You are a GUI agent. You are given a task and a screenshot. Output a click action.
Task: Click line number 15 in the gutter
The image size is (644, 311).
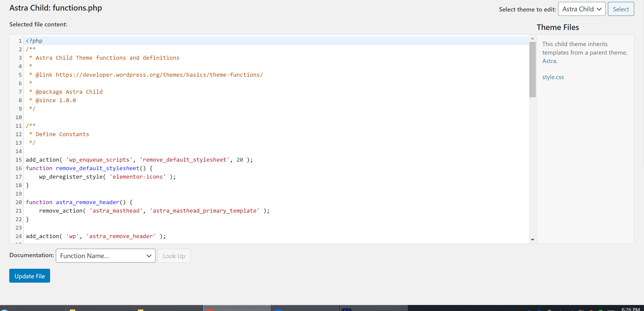19,160
